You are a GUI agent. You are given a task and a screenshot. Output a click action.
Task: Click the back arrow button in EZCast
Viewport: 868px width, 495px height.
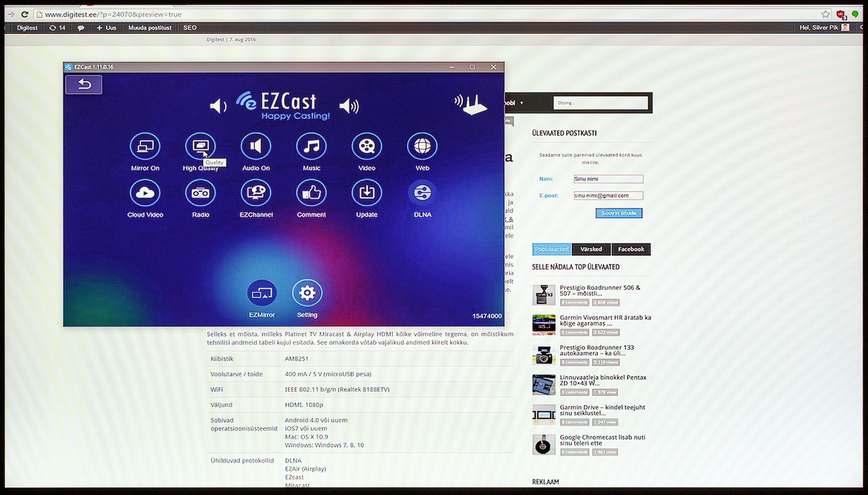[84, 84]
